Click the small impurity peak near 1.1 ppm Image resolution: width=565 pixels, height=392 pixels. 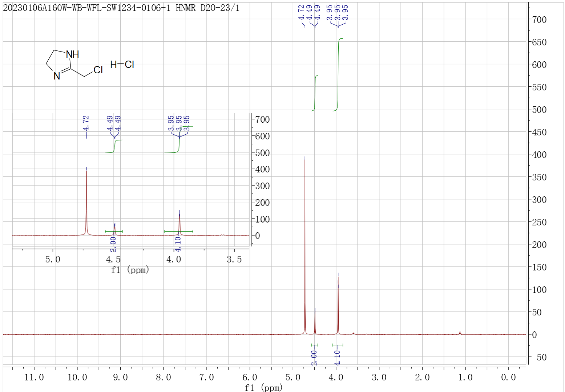point(460,332)
